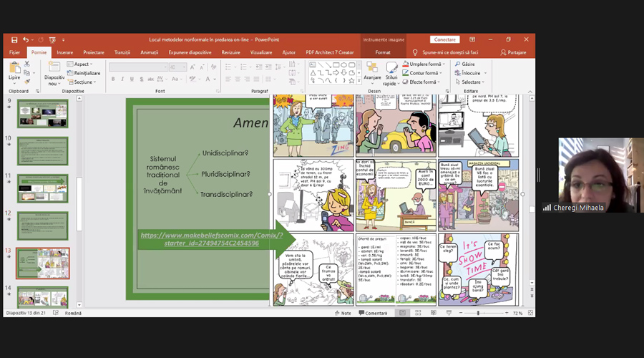
Task: Open the Aranjare arrange menu
Action: pyautogui.click(x=373, y=73)
